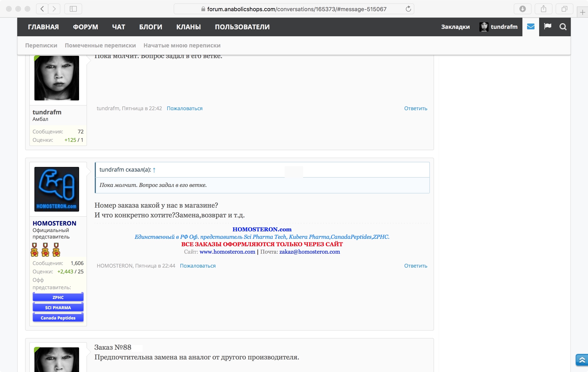Click Пожаловаться on tundrafm's message
This screenshot has height=372, width=588.
pos(184,108)
